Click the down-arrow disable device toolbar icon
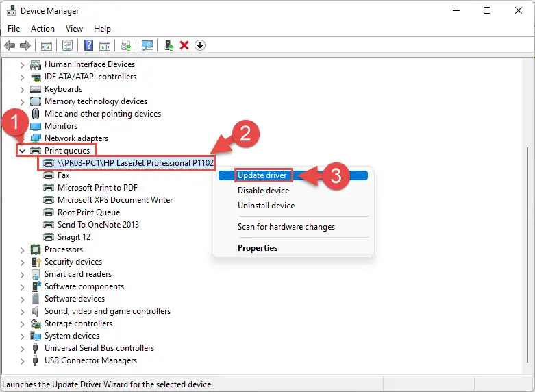Screen dimensions: 535x392 point(200,45)
